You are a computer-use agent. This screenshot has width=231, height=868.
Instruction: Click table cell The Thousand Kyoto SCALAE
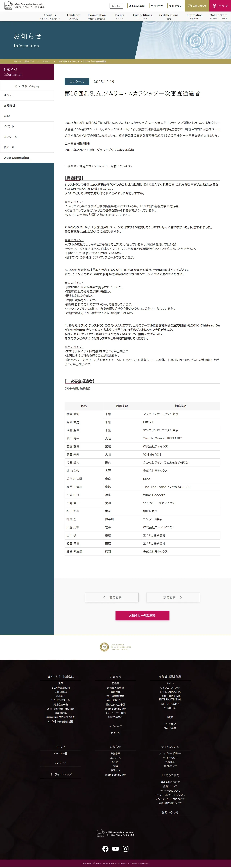(x=180, y=486)
